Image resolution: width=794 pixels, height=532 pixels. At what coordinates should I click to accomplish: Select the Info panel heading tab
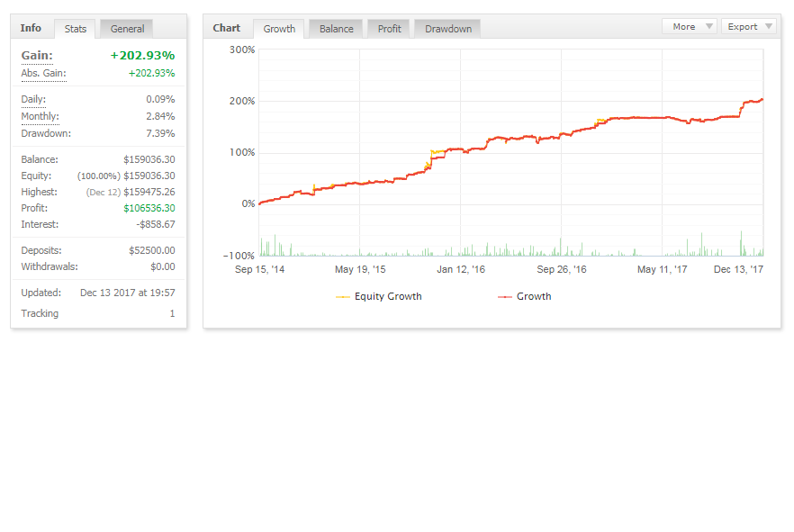click(31, 28)
